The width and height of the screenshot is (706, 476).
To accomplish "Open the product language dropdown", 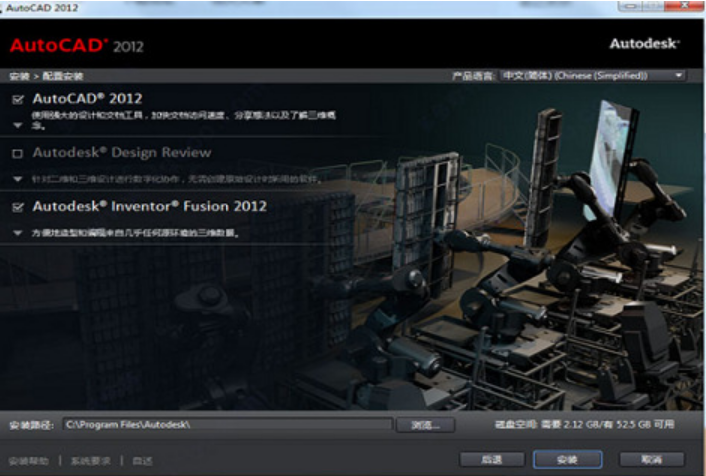I will [x=593, y=75].
